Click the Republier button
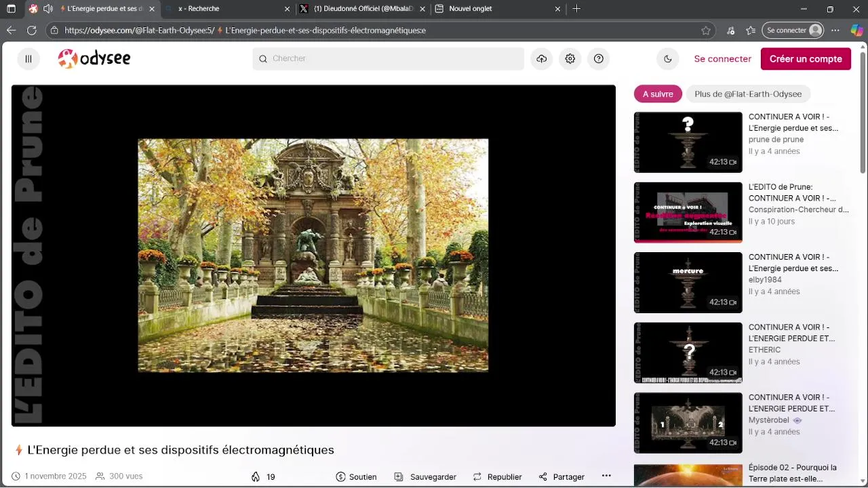 pos(497,477)
